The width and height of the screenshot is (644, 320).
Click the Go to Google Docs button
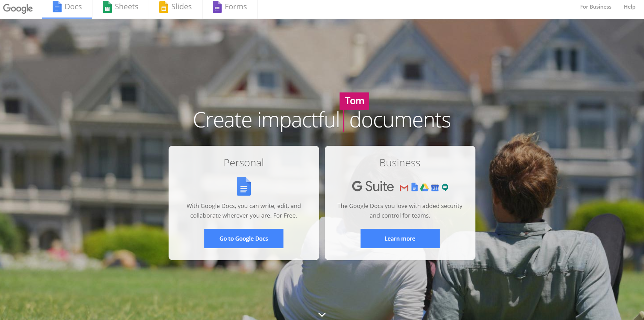[244, 238]
